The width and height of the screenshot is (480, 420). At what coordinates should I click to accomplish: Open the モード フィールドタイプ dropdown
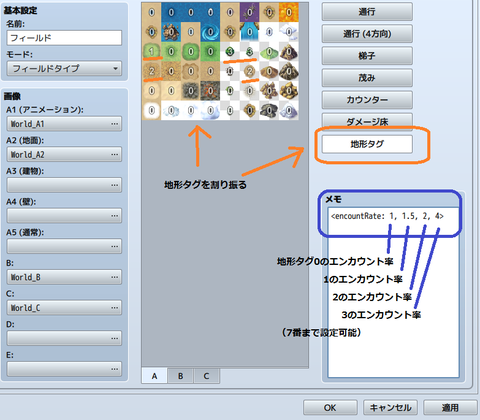coord(64,69)
